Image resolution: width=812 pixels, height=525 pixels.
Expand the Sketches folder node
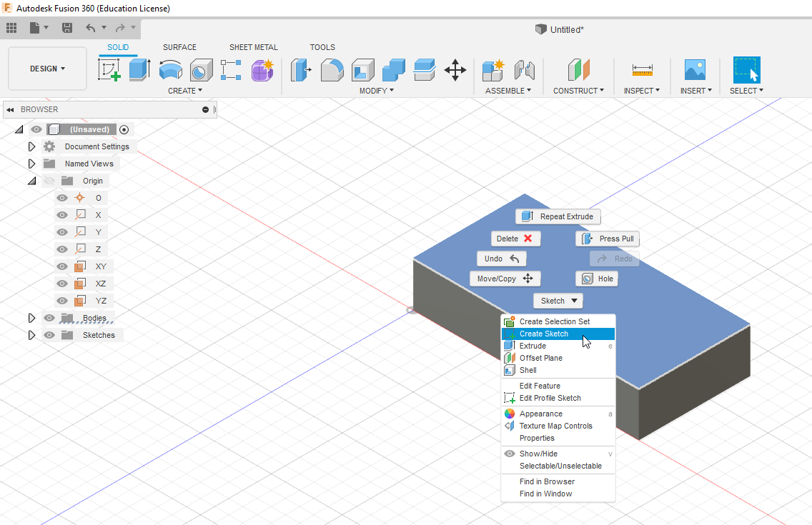(x=31, y=335)
